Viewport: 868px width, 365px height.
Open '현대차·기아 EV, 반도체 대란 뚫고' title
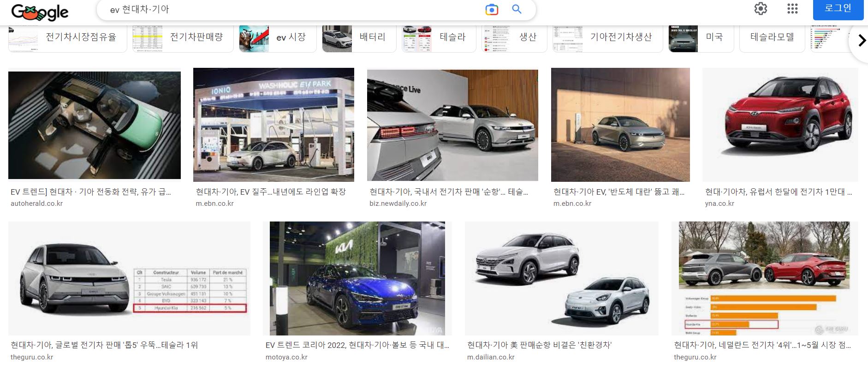[619, 192]
